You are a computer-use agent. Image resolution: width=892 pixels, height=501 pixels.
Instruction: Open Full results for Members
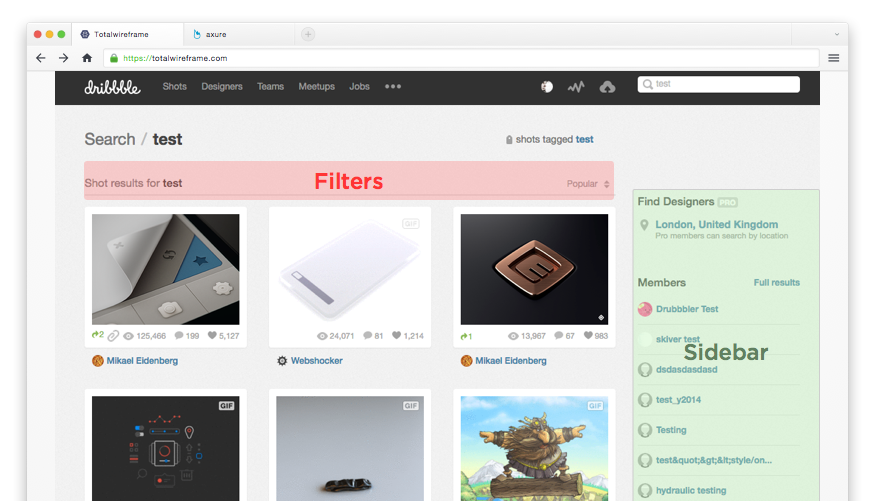(777, 283)
